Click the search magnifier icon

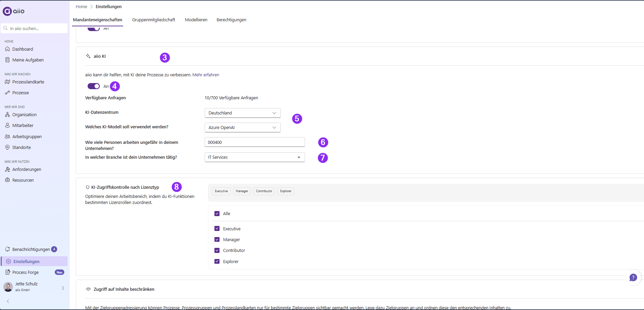(5, 28)
